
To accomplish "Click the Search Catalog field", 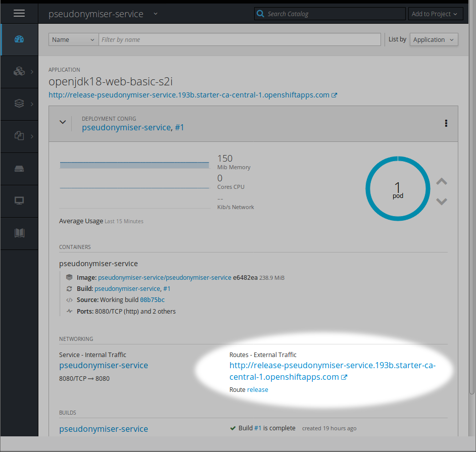I will (335, 14).
